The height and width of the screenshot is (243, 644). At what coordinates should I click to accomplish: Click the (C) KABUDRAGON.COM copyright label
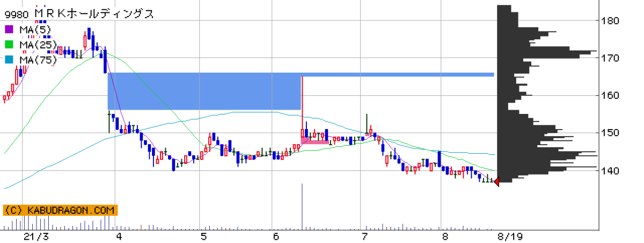(60, 210)
